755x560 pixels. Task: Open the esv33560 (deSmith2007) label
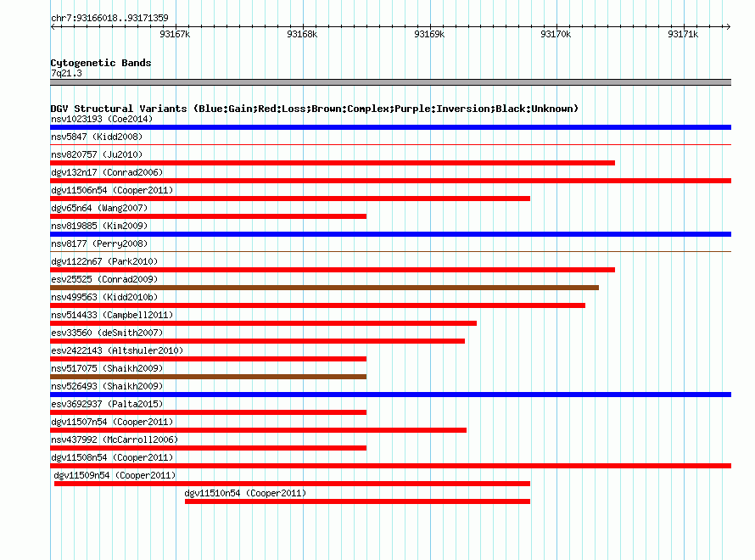[107, 333]
